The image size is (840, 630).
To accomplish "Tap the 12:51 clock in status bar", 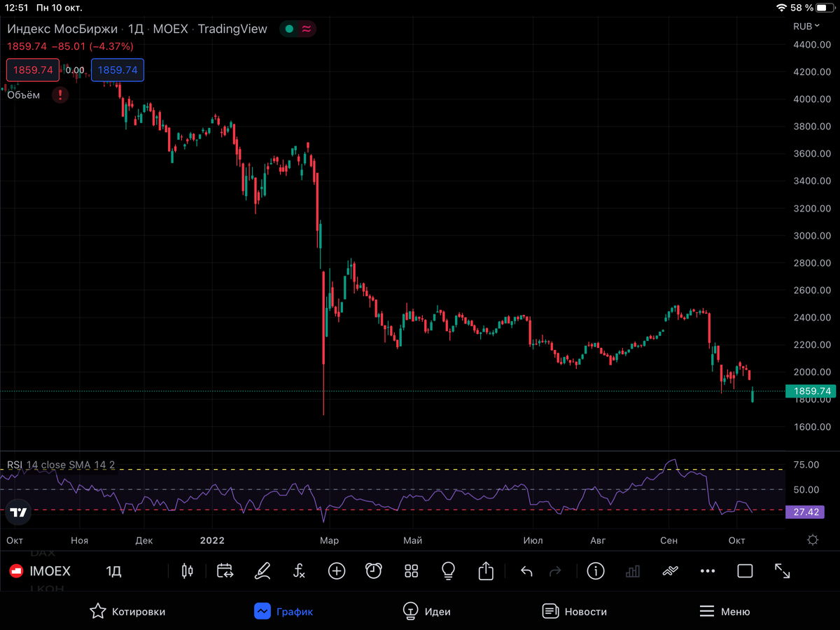I will click(17, 8).
